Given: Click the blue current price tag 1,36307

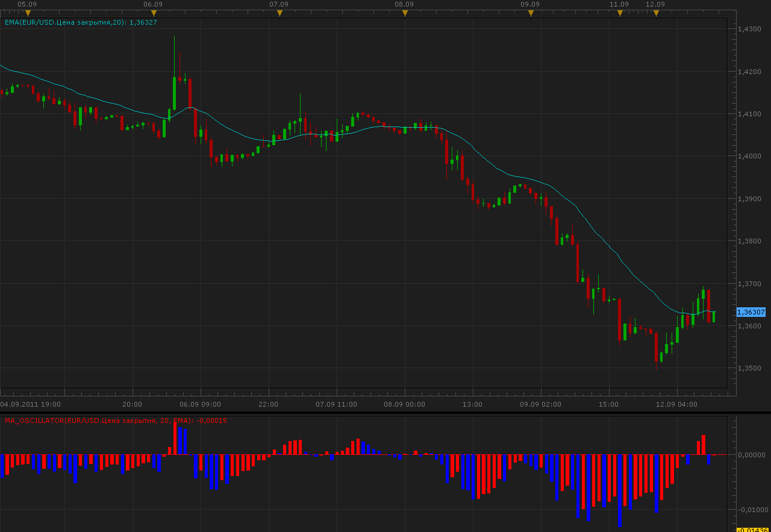Looking at the screenshot, I should [x=751, y=312].
